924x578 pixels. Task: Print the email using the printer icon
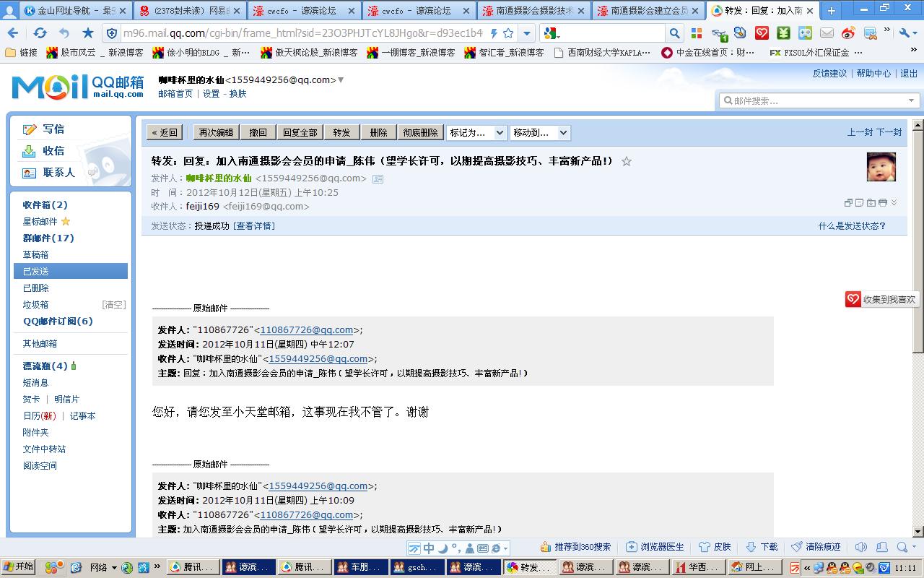point(882,203)
